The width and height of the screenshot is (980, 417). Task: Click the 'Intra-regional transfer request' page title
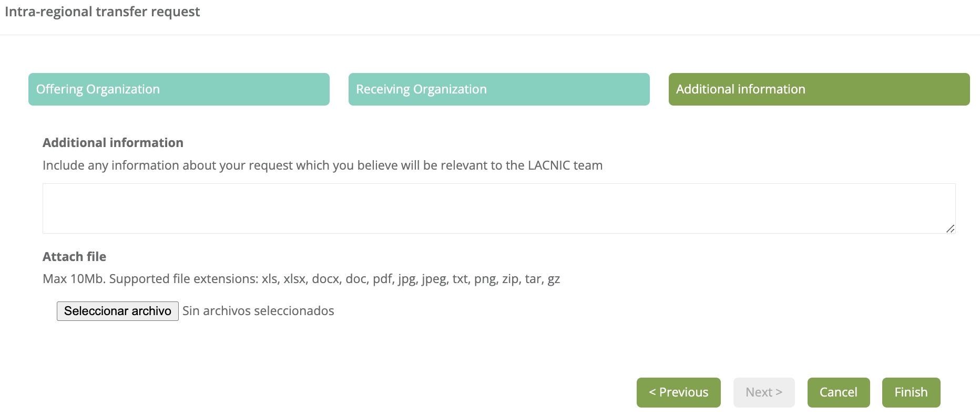(x=102, y=12)
